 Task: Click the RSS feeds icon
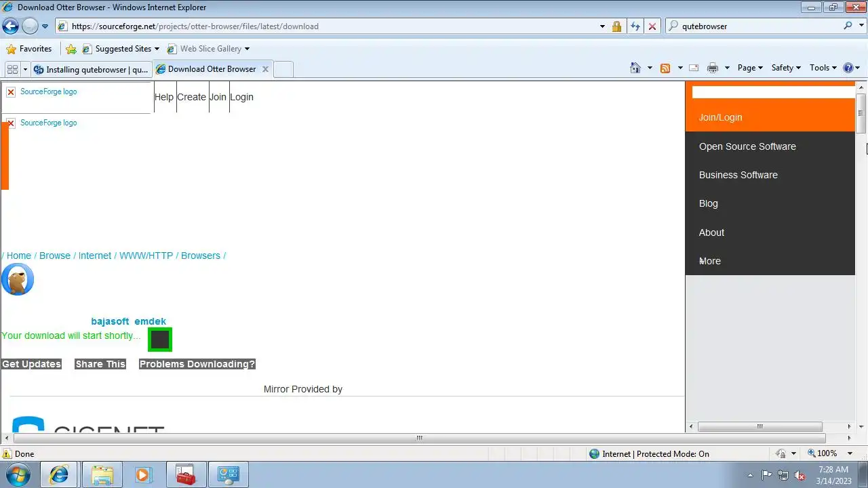(x=665, y=68)
